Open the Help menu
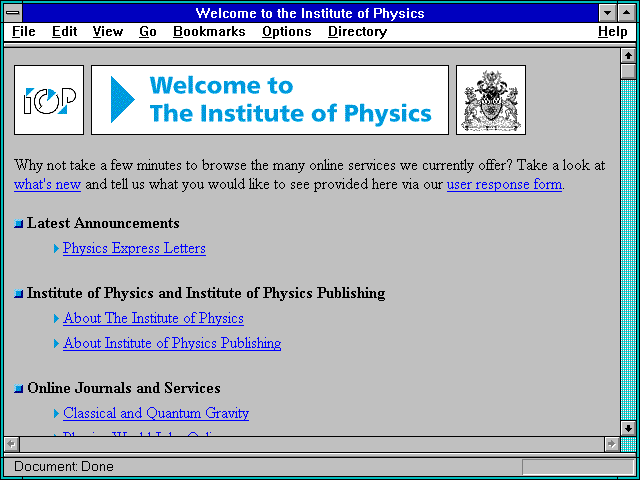The width and height of the screenshot is (640, 480). tap(613, 31)
